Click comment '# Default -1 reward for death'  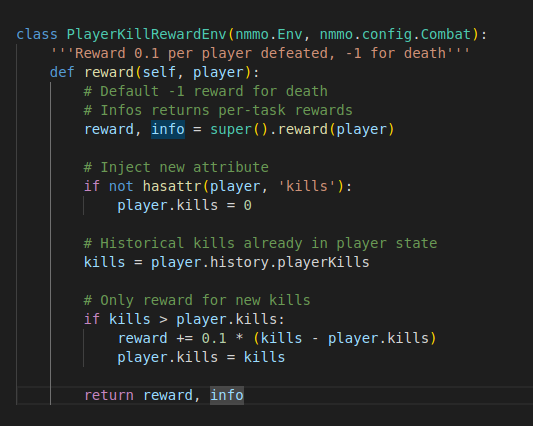click(x=206, y=91)
